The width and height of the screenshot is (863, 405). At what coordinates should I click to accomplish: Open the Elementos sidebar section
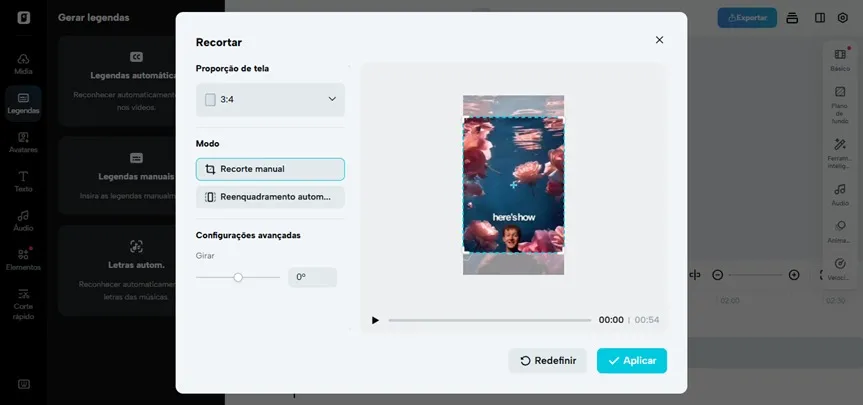[x=23, y=259]
